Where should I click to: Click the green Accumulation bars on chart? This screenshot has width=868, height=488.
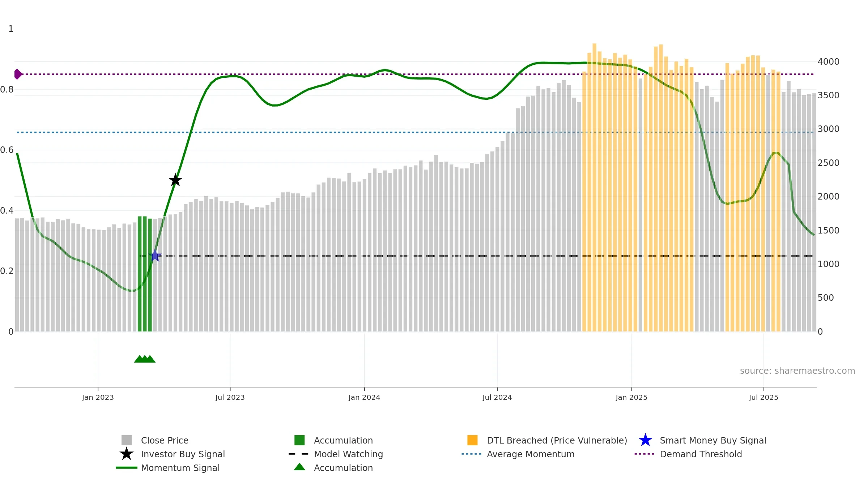click(145, 274)
